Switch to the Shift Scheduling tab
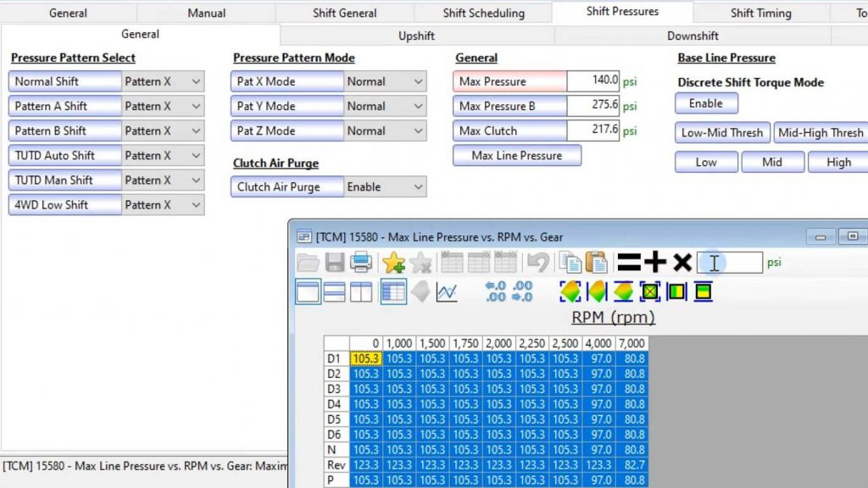 pos(483,13)
